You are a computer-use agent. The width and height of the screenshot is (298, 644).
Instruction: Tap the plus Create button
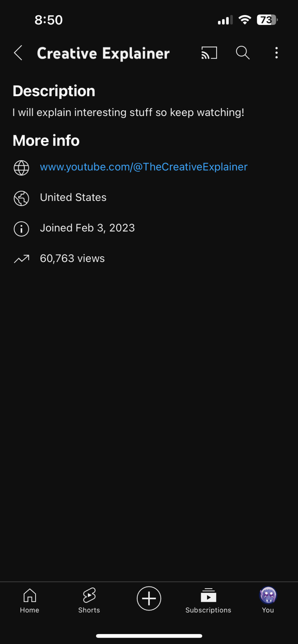[x=149, y=598]
